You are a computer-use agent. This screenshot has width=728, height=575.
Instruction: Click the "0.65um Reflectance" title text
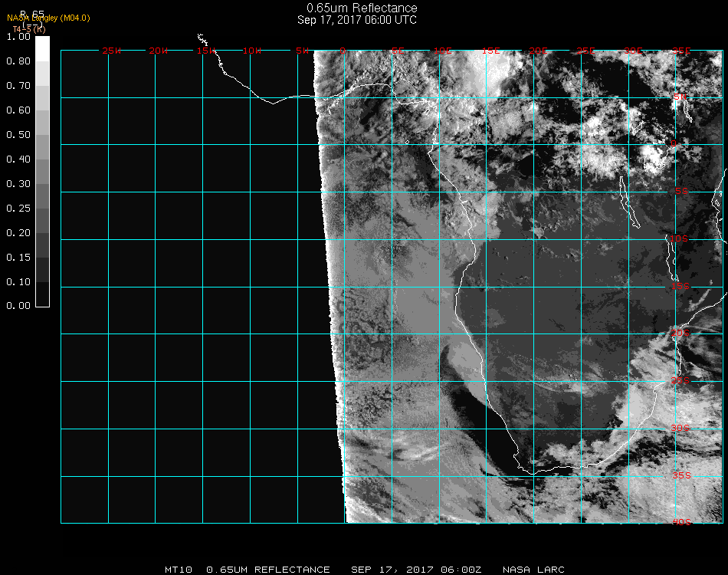pos(362,8)
